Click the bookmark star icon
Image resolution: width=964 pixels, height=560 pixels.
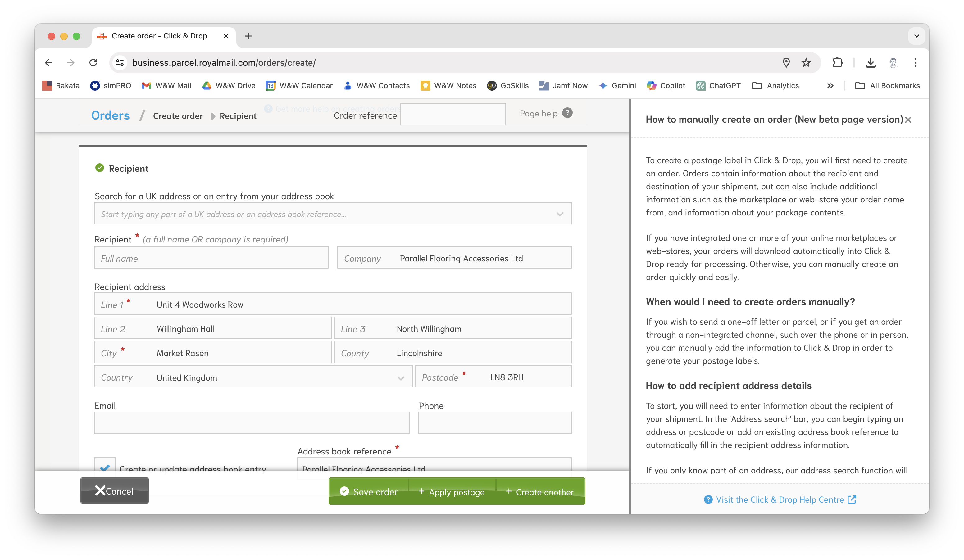click(806, 63)
